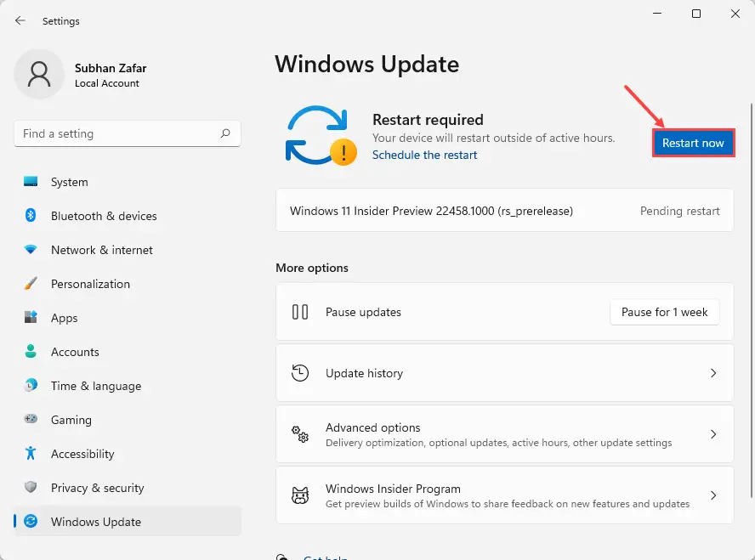
Task: Open Network & internet settings
Action: (128, 250)
